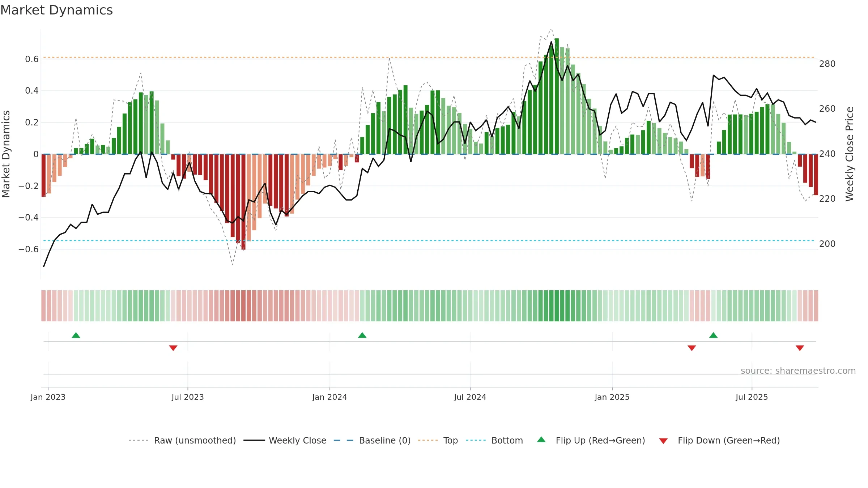This screenshot has width=868, height=488.
Task: Click the −0.6 left axis tick label
Action: pos(29,249)
